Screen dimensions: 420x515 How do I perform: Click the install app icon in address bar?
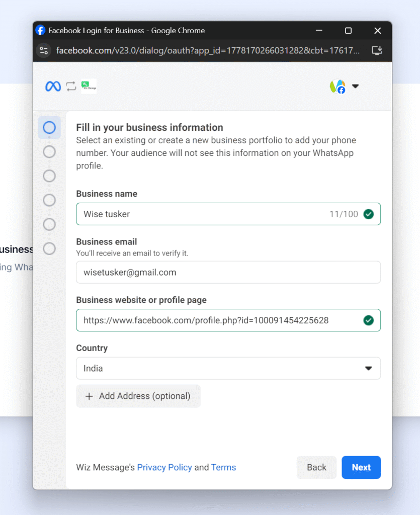point(377,50)
